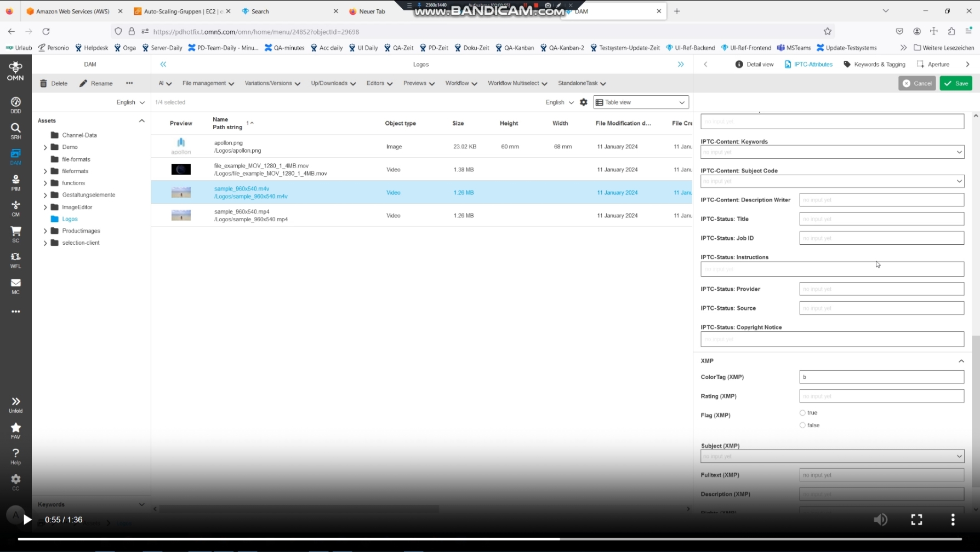The height and width of the screenshot is (552, 980).
Task: Collapse the XMP section
Action: click(961, 361)
